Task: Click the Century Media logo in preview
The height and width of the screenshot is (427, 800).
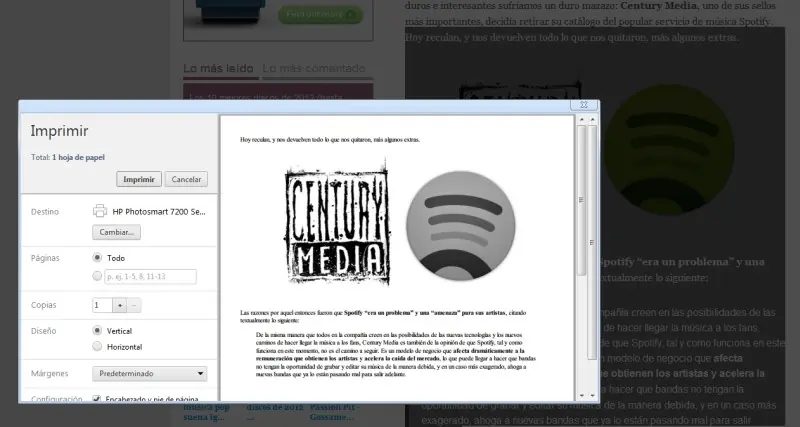Action: tap(337, 223)
